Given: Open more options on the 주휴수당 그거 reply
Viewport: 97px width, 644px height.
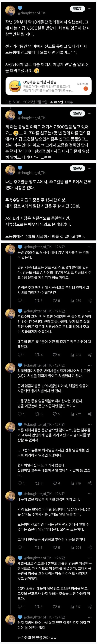Looking at the screenshot, I should click(x=90, y=311).
